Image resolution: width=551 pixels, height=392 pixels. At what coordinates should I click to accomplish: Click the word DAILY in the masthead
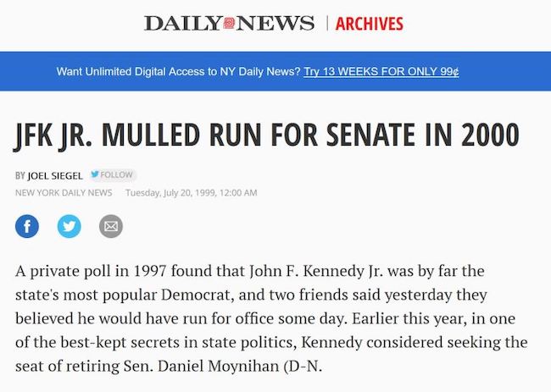[183, 23]
